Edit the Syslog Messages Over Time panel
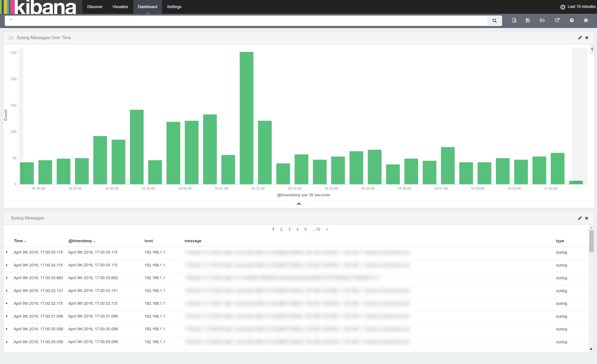 click(580, 38)
